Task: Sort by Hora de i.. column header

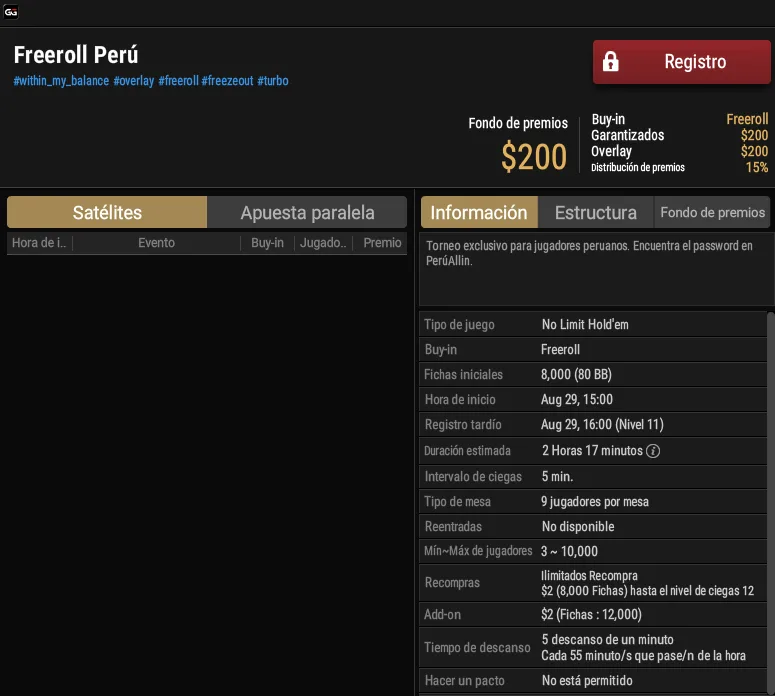Action: [40, 243]
